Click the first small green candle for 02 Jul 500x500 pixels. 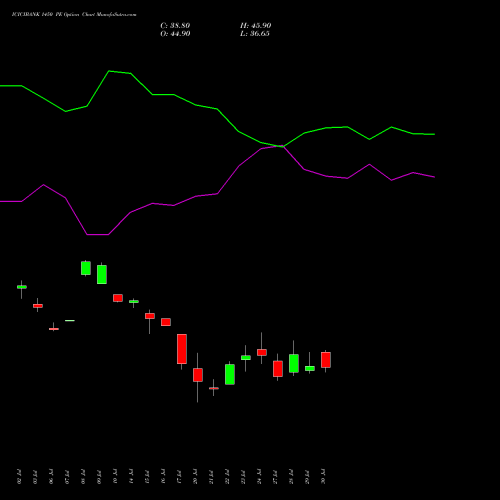[22, 287]
